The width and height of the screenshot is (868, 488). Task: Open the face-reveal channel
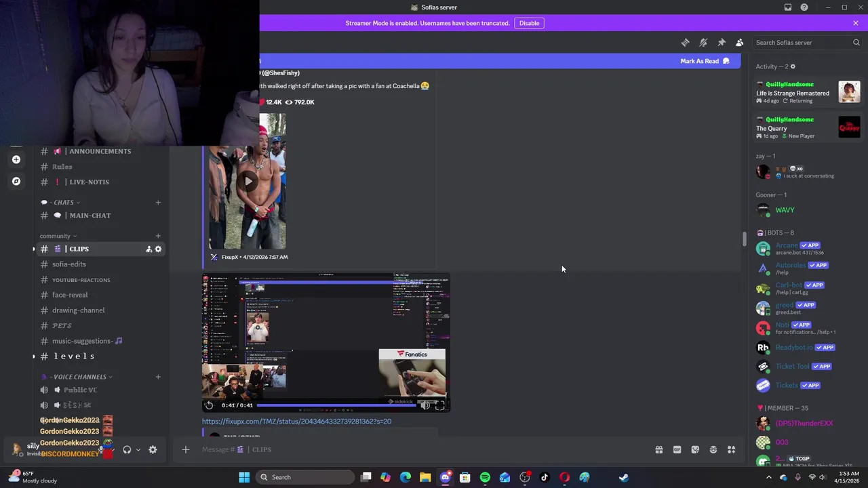coord(100,295)
